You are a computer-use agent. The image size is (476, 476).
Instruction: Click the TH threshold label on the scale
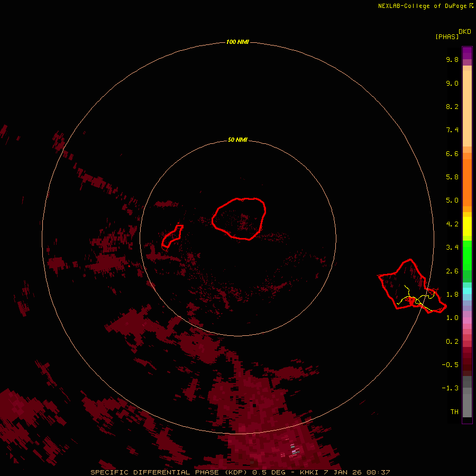454,412
